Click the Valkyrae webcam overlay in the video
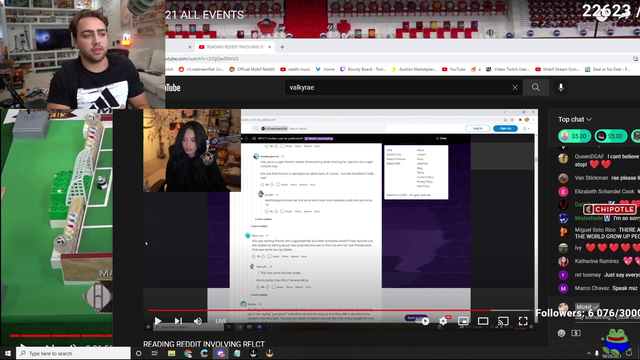This screenshot has width=640, height=360. coord(192,150)
